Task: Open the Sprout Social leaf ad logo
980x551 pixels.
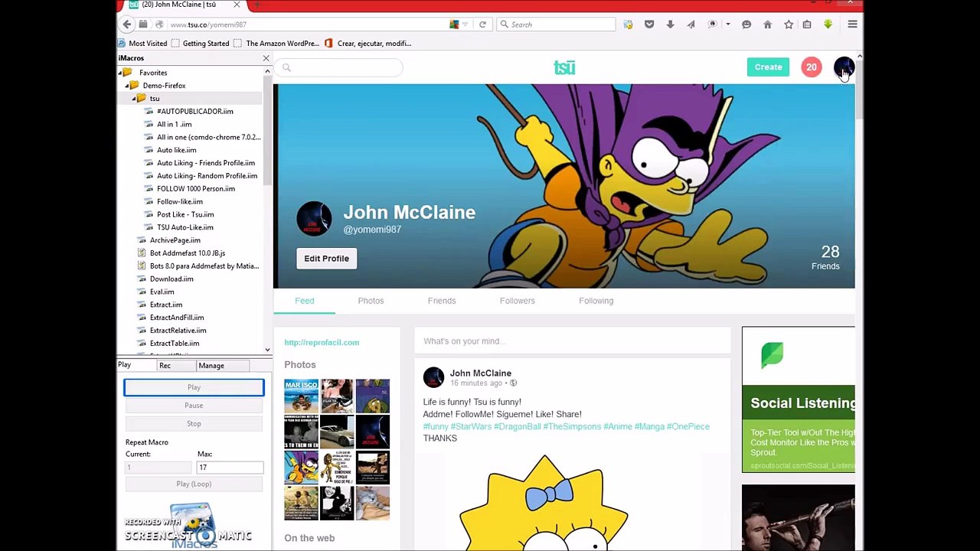Action: pyautogui.click(x=772, y=354)
